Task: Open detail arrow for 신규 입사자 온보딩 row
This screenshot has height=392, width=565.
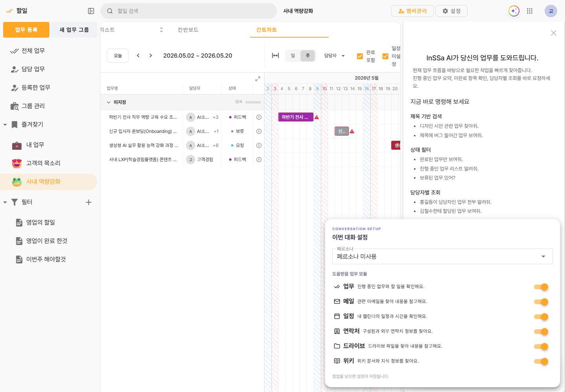Action: [x=259, y=131]
